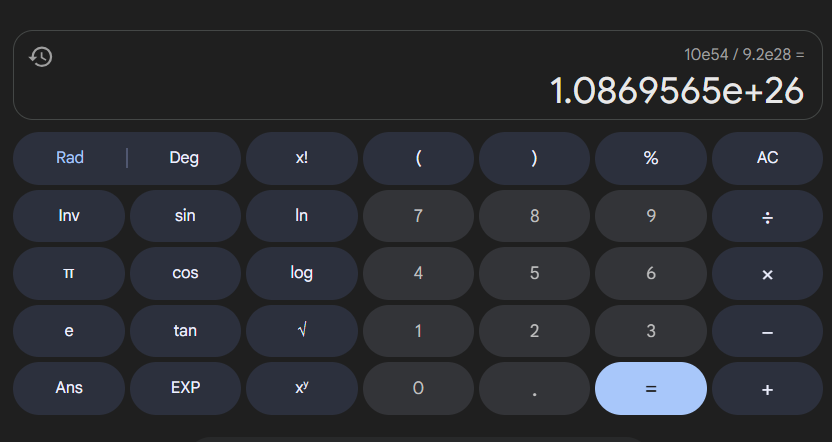
Task: Tap digit 2
Action: tap(534, 331)
